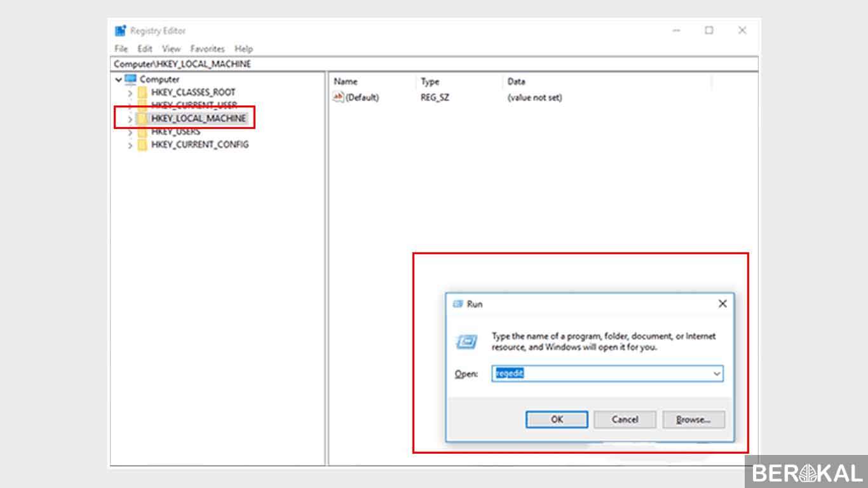Select the Computer root label

click(159, 79)
